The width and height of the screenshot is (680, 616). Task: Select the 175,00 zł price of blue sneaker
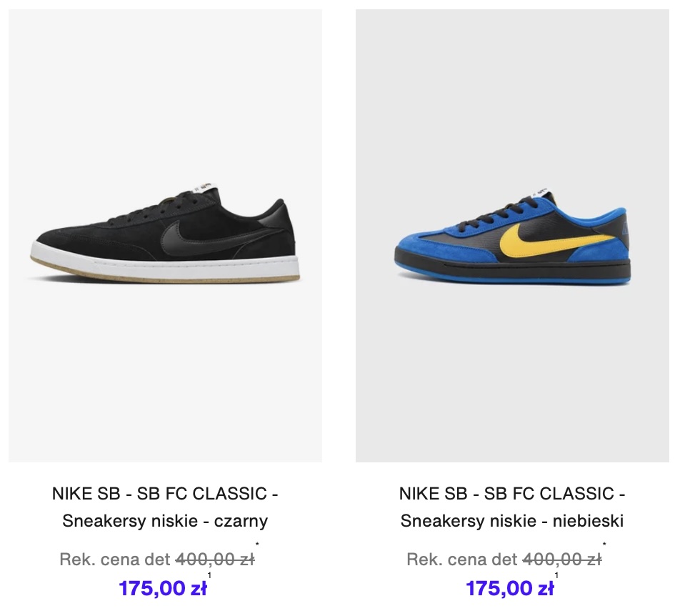click(509, 588)
